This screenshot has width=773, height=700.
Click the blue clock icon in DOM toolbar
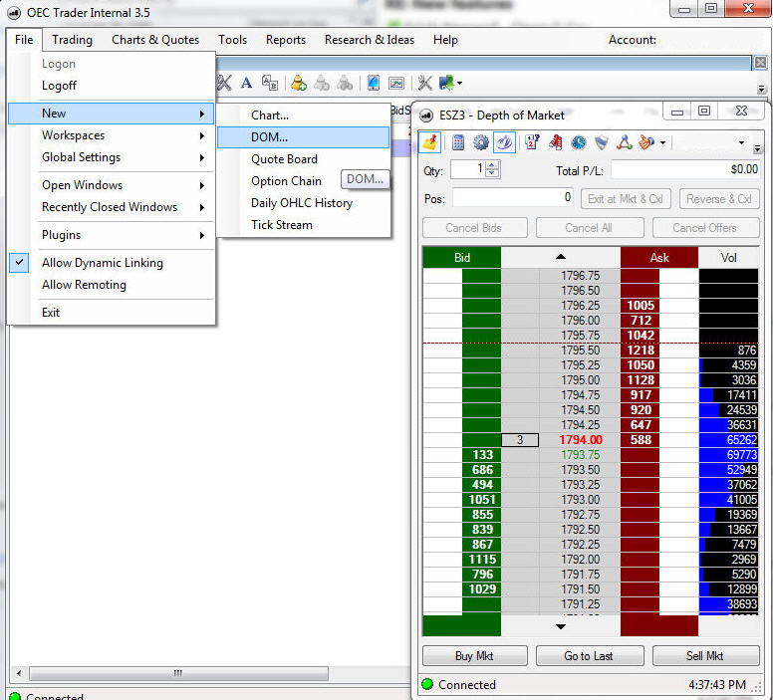point(579,143)
